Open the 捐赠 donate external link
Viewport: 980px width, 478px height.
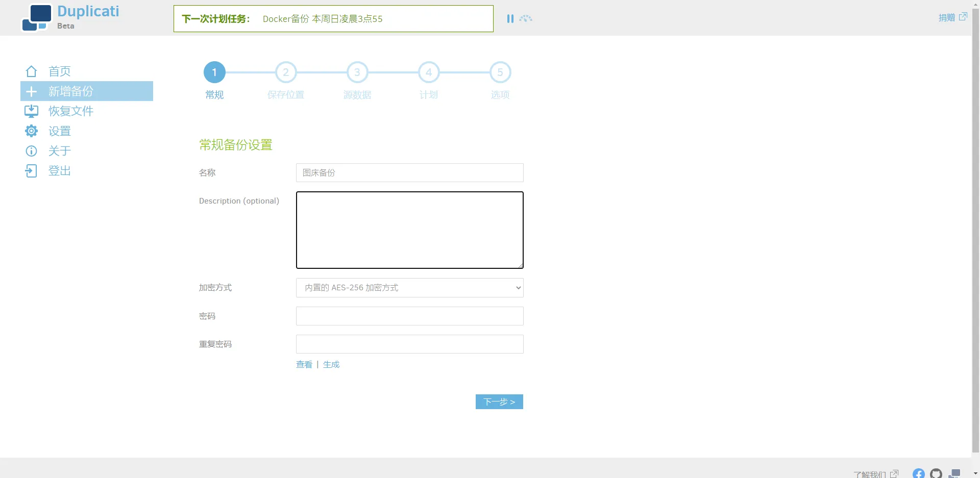(x=952, y=17)
